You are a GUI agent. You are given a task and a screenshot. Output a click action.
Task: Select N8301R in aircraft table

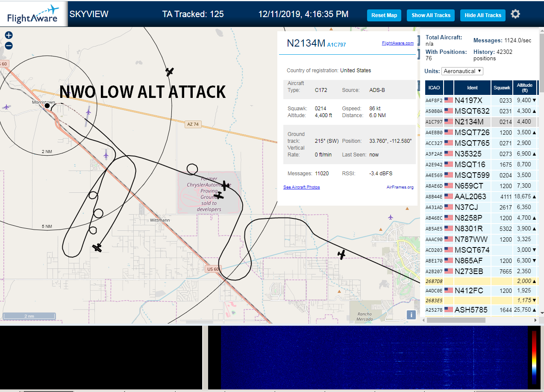[469, 229]
